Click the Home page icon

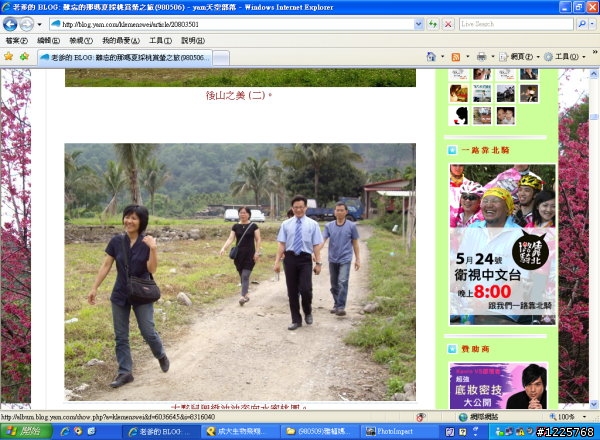[x=431, y=57]
